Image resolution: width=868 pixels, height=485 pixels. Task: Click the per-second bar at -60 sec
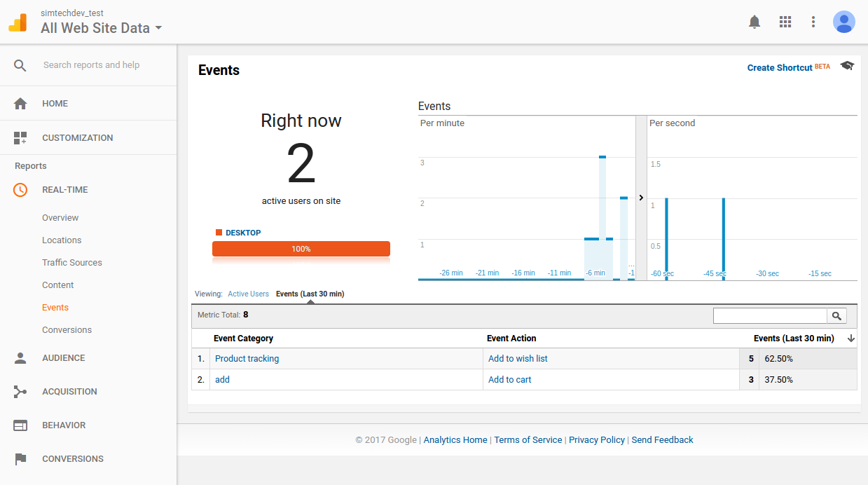[666, 240]
